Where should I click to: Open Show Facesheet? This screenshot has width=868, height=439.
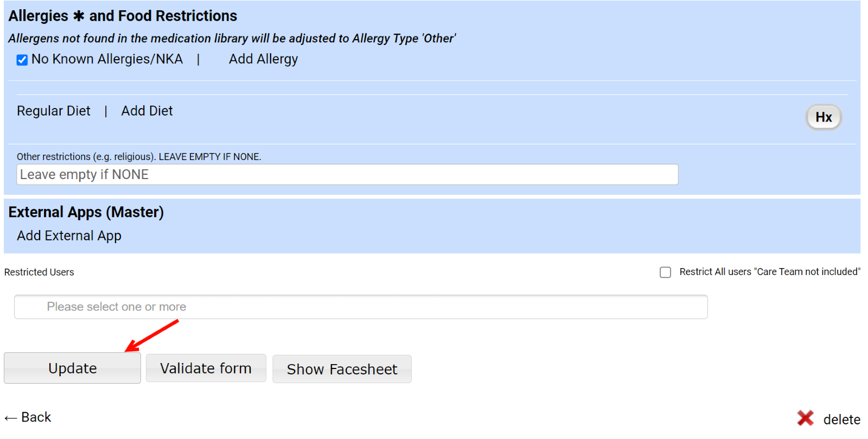coord(342,370)
